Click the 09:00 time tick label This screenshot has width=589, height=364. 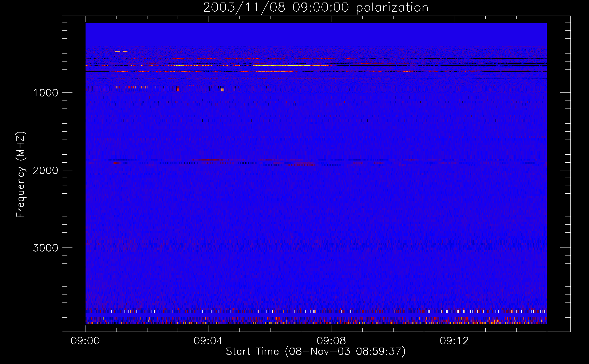click(85, 341)
